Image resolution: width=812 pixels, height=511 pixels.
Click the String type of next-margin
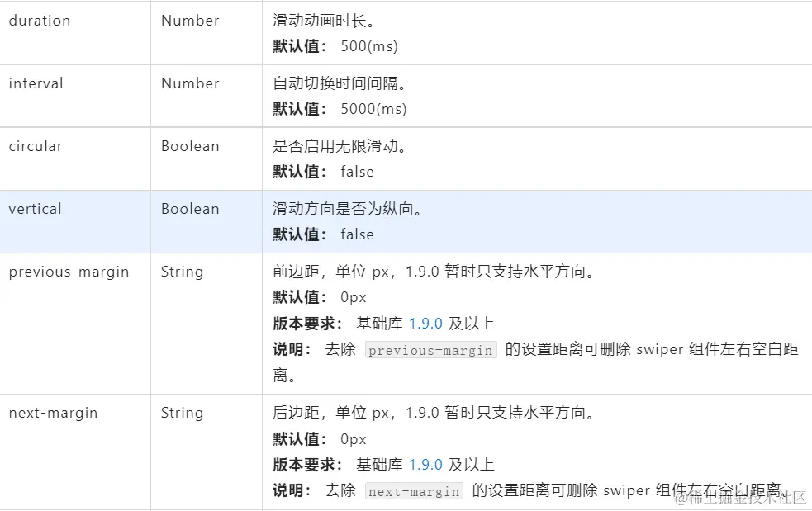[x=182, y=413]
